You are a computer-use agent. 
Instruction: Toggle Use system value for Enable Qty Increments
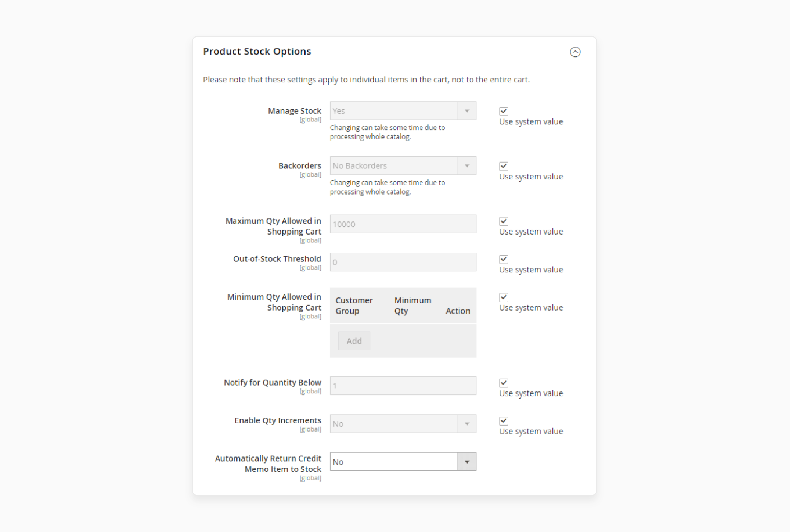(504, 421)
